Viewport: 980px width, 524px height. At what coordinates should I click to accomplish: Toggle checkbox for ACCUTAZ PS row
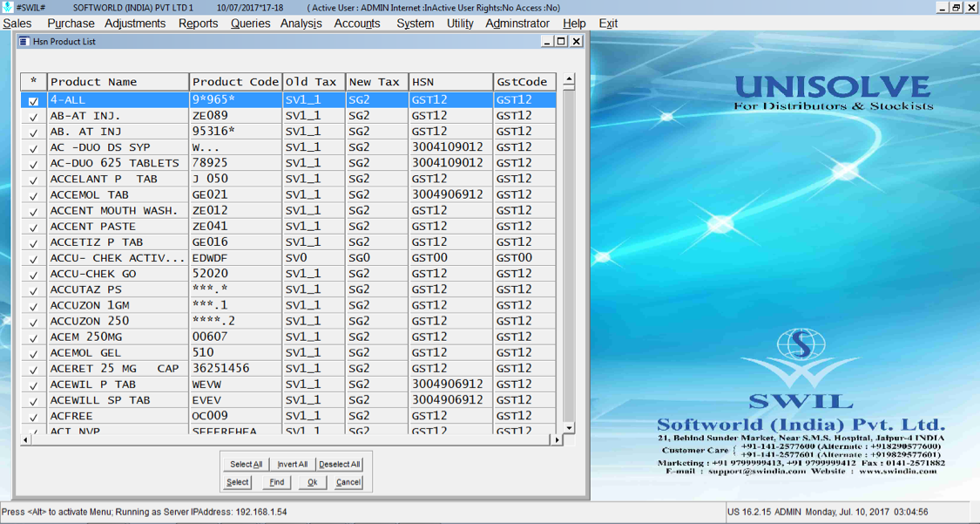pyautogui.click(x=34, y=290)
